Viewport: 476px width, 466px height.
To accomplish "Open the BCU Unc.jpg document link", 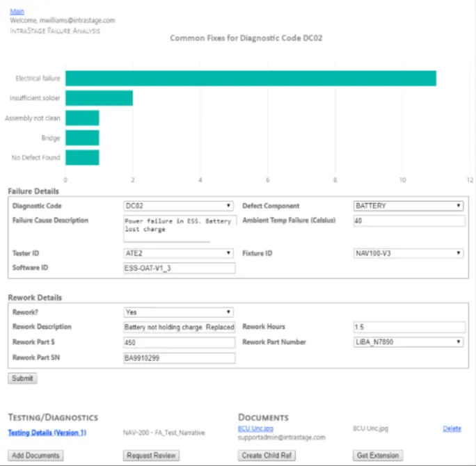I will pyautogui.click(x=255, y=428).
